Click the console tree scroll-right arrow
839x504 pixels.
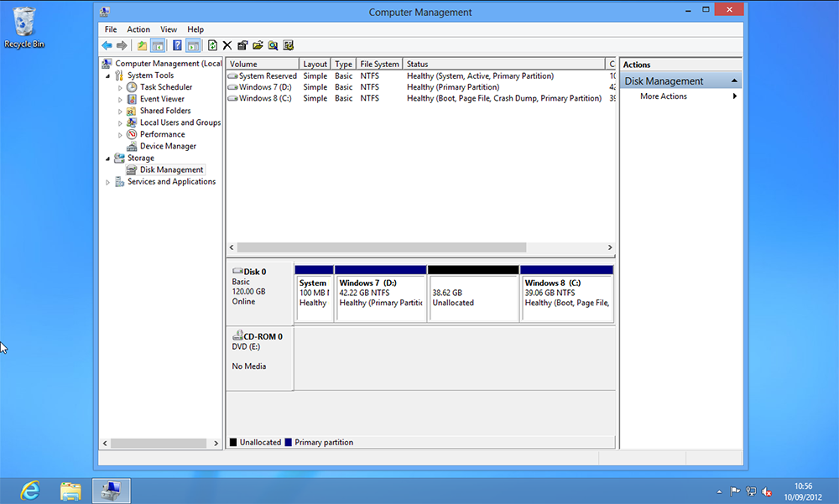216,444
